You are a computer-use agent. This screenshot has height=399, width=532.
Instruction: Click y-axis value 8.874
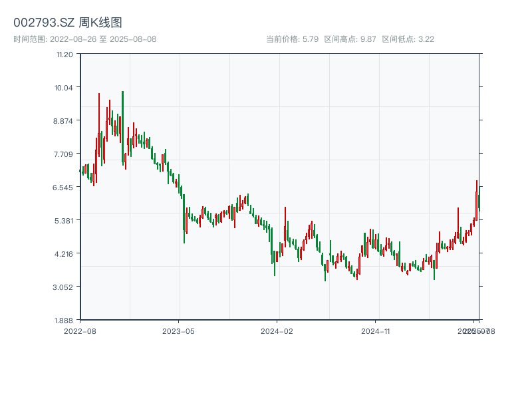point(63,121)
